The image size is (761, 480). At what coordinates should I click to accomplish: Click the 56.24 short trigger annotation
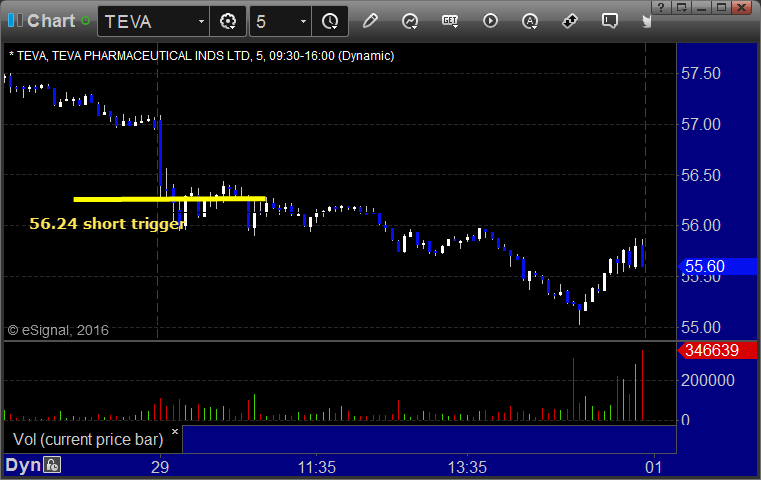(x=108, y=223)
